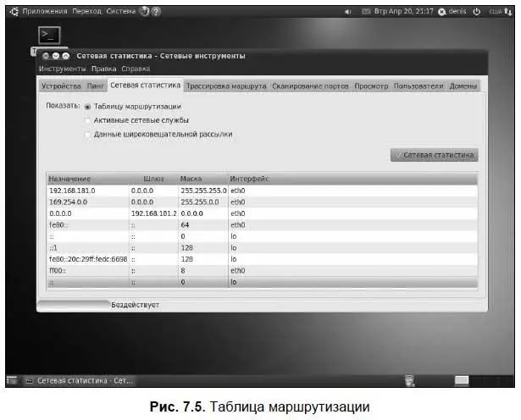Click the progress bar beside Бездействует
This screenshot has width=521, height=420.
(74, 305)
